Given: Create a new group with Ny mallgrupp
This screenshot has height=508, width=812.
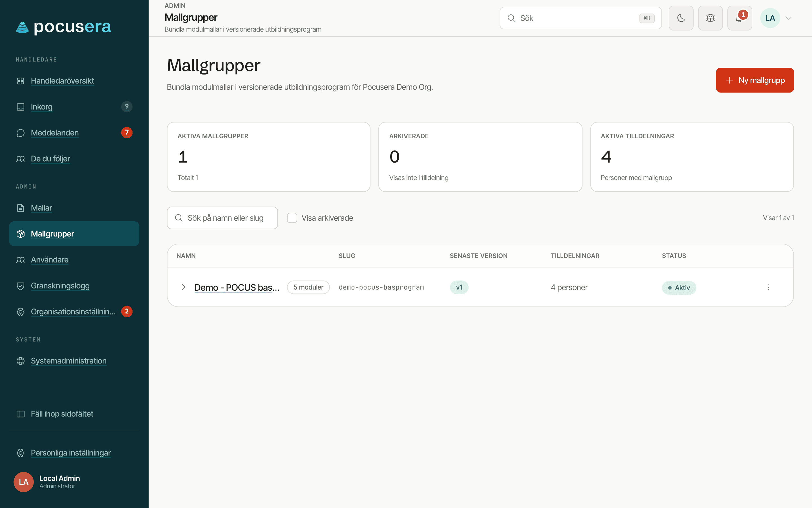Looking at the screenshot, I should pos(754,80).
